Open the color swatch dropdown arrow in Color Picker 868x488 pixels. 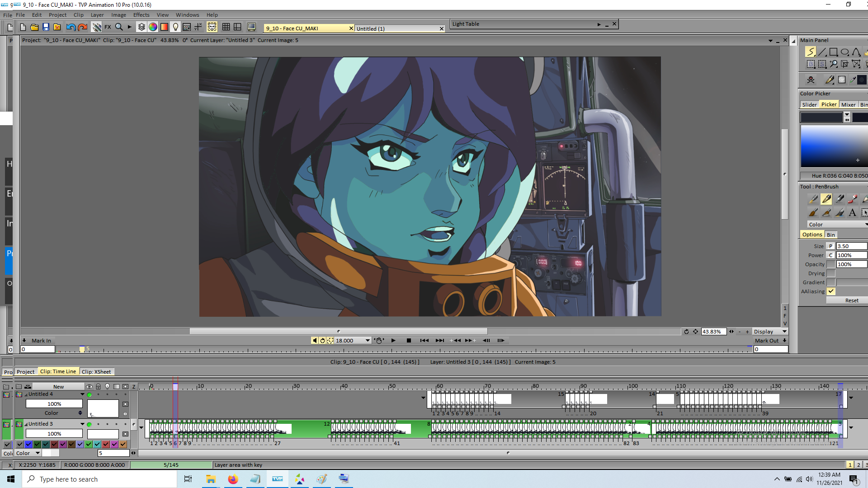(x=847, y=115)
